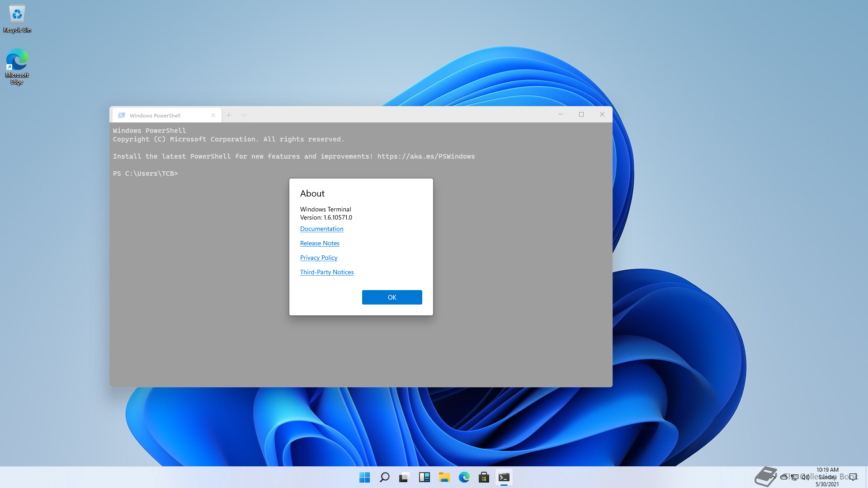This screenshot has width=868, height=488.
Task: Close the Windows Terminal window
Action: [602, 114]
